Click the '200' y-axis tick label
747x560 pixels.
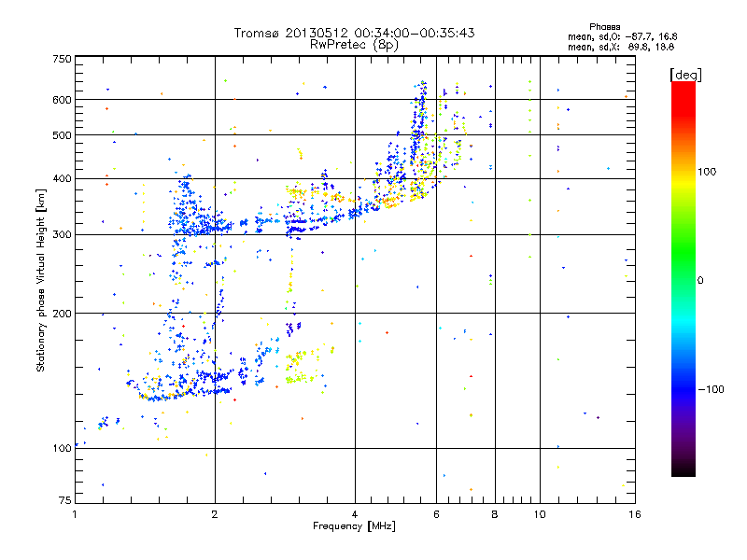(x=62, y=314)
